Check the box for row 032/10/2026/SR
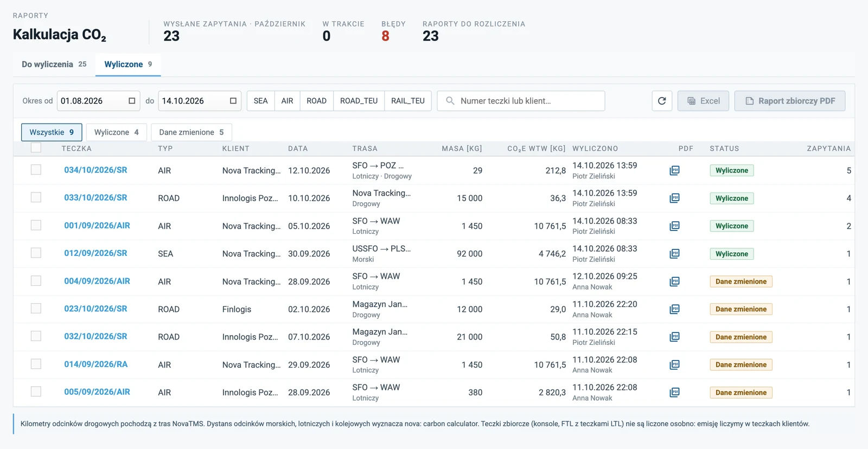The height and width of the screenshot is (449, 868). point(36,336)
